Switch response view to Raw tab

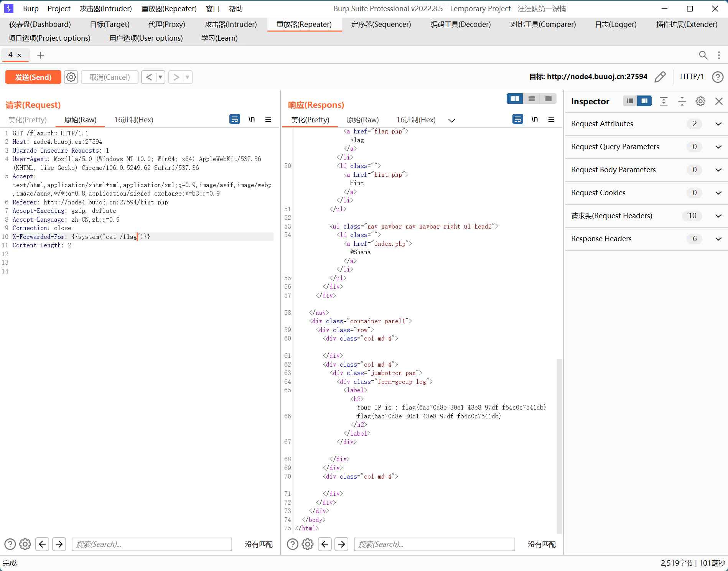coord(362,120)
